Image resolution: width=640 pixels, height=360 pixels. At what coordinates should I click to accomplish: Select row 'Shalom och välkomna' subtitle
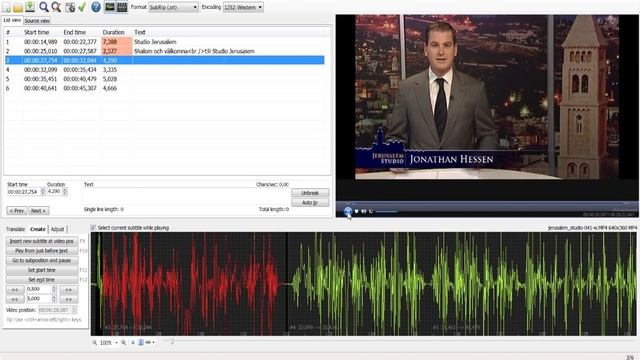(x=164, y=51)
